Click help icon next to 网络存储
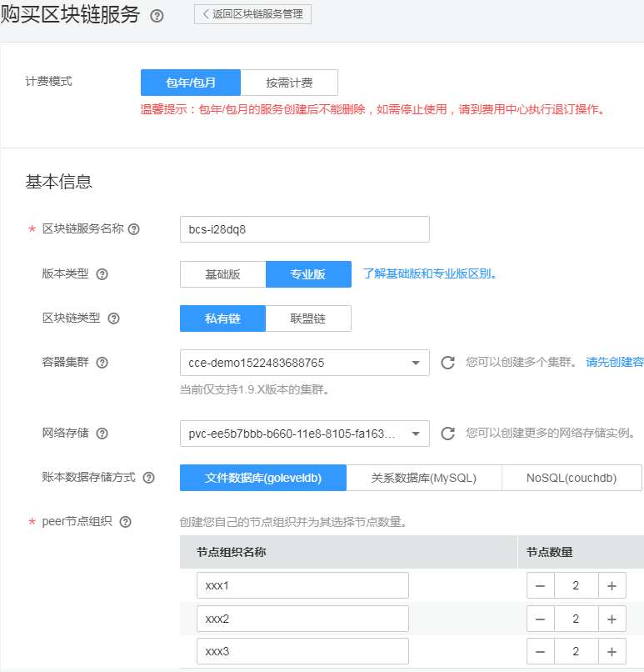The height and width of the screenshot is (672, 644). point(102,434)
